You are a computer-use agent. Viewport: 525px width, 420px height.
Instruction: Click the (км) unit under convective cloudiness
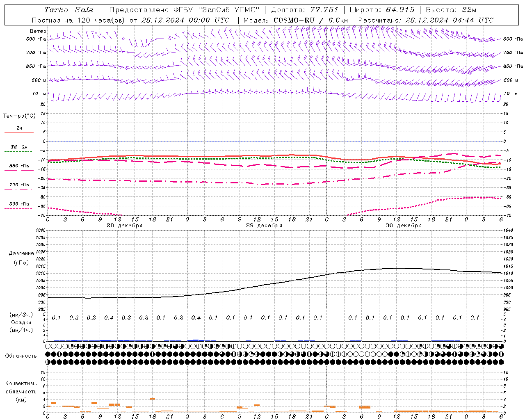(21, 399)
